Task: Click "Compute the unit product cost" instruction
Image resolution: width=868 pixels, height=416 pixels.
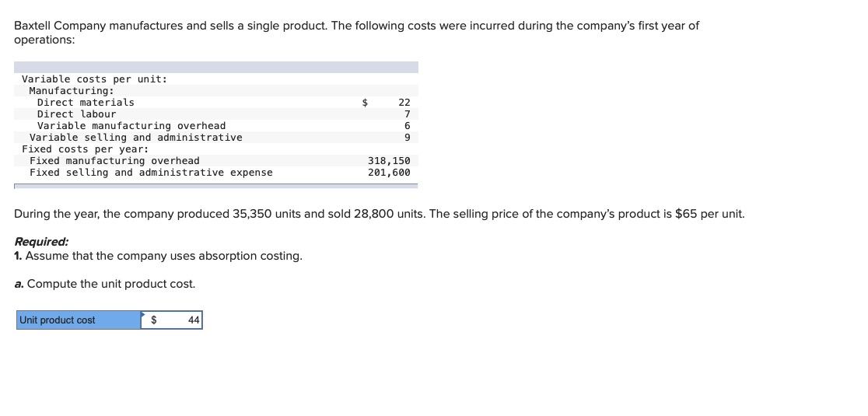Action: point(110,284)
